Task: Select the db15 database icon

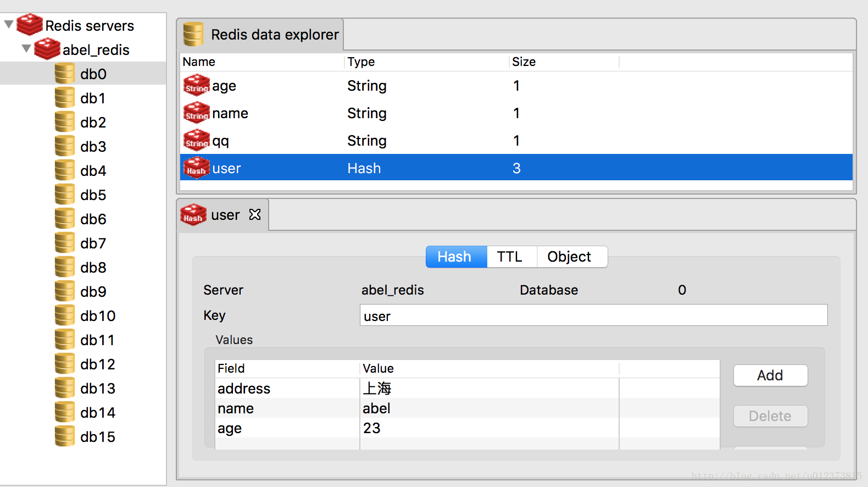Action: [x=65, y=436]
